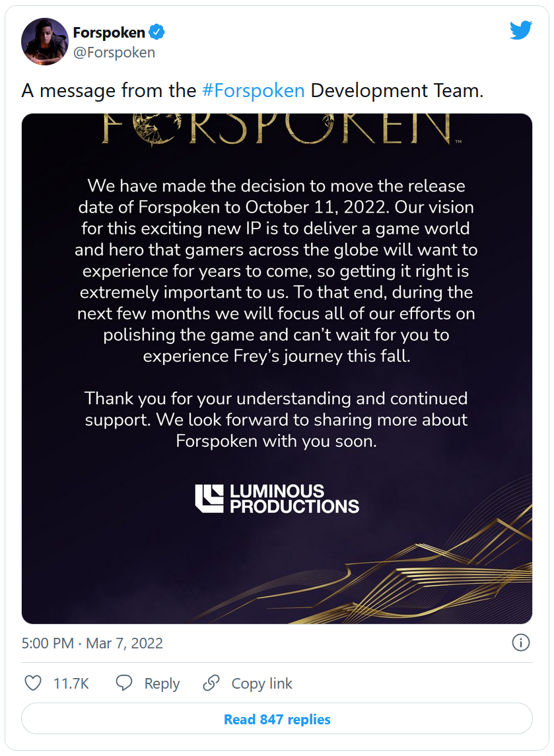The image size is (554, 756).
Task: Open the #Forspoken hashtag link
Action: coord(253,90)
